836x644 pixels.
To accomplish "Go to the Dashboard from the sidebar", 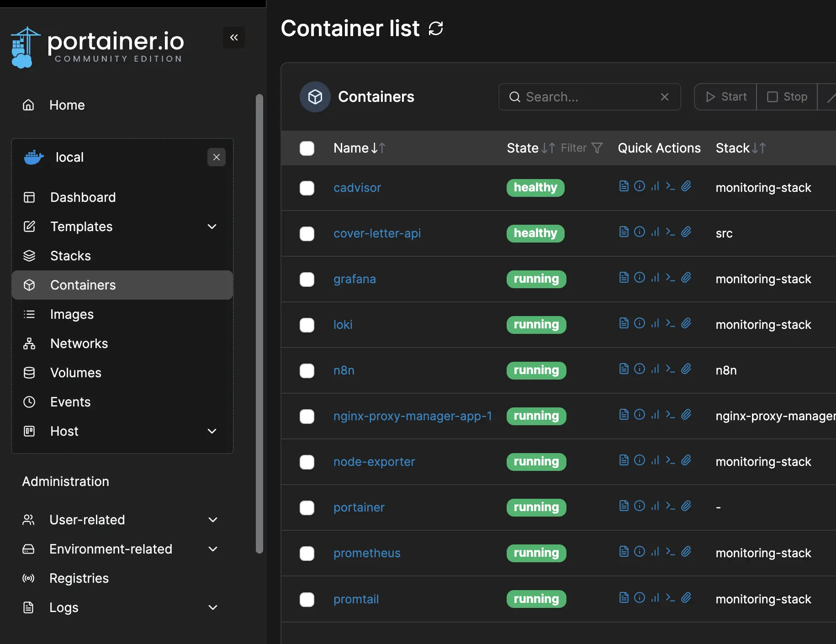I will (83, 197).
